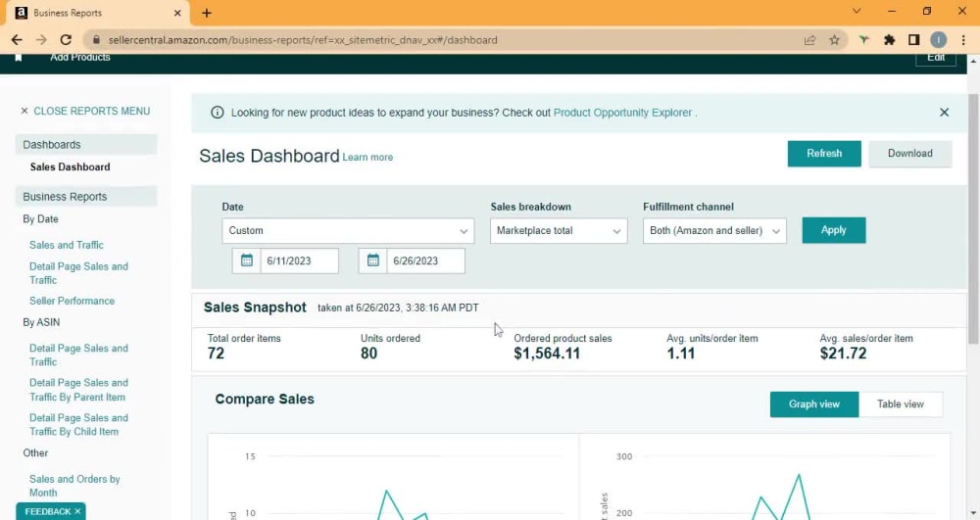Click the browser forward arrow
This screenshot has width=980, height=520.
click(41, 40)
